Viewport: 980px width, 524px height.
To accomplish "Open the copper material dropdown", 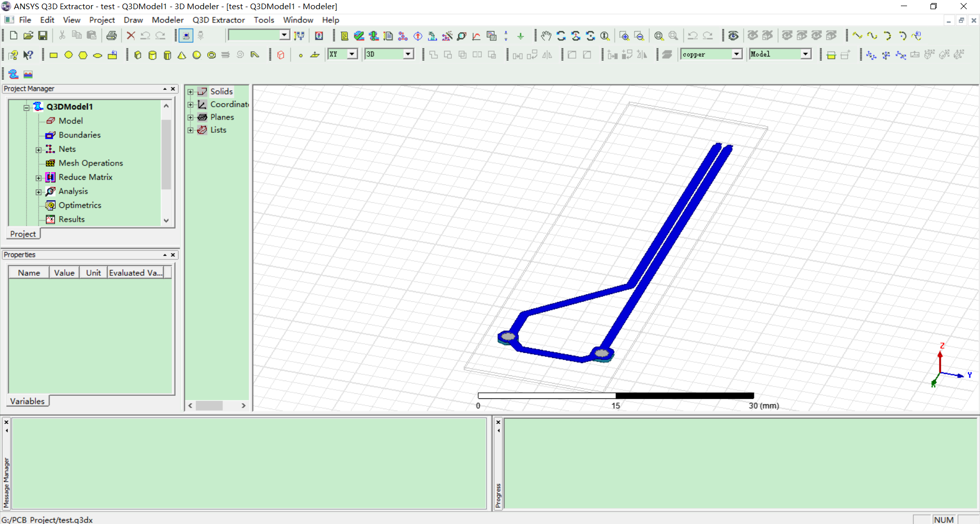I will point(737,54).
